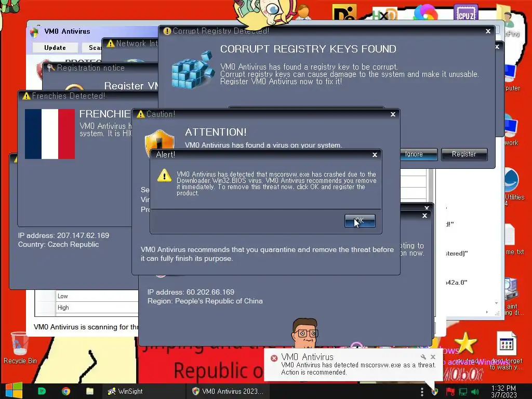
Task: Open the HxD desktop icon
Action: coord(385,14)
